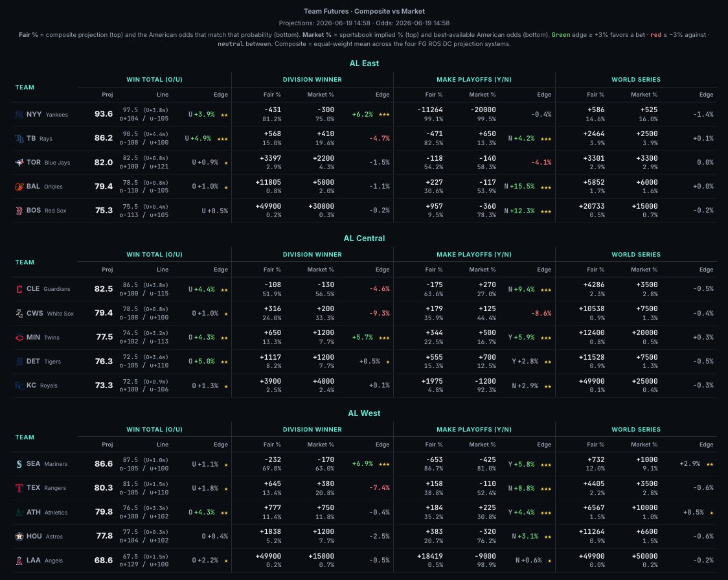
Task: Click the Angels team logo icon
Action: click(x=19, y=561)
